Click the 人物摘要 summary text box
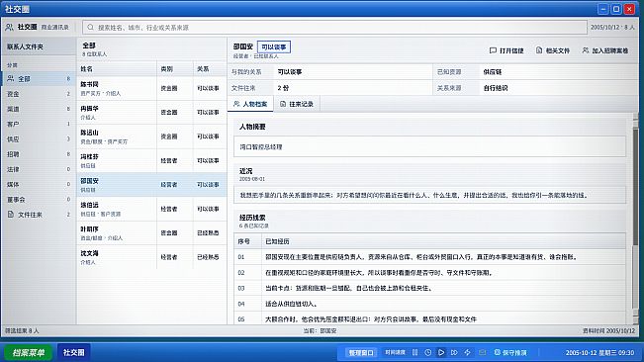This screenshot has height=362, width=644. tap(429, 146)
